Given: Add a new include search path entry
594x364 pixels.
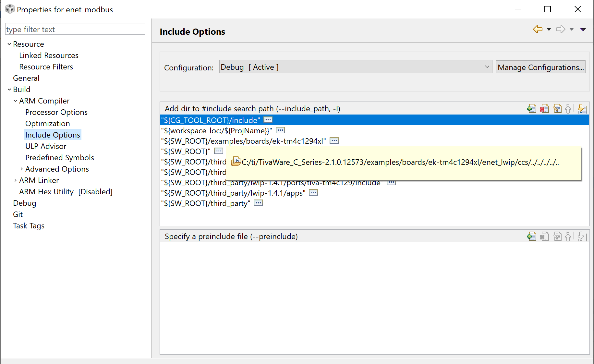Looking at the screenshot, I should pos(531,108).
